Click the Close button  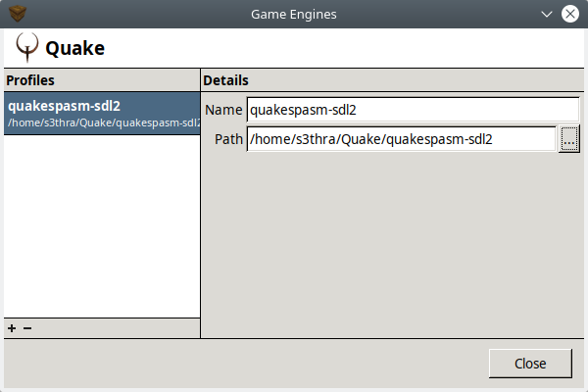tap(530, 364)
